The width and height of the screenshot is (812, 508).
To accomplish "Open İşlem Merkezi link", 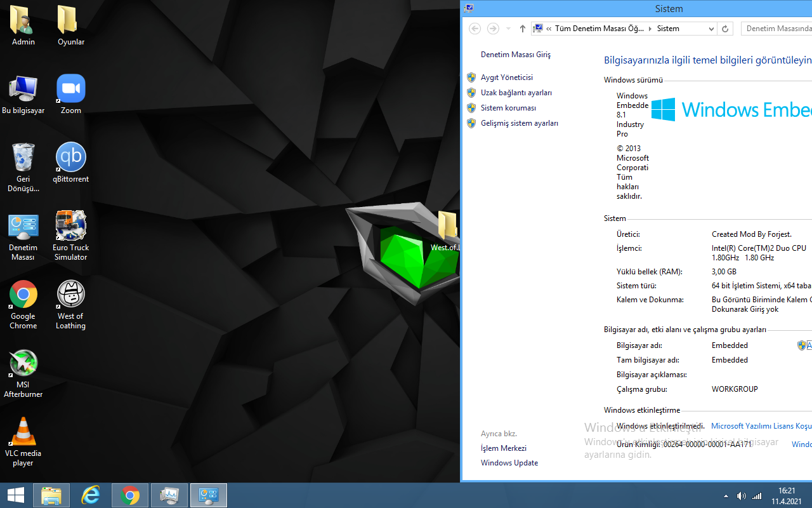I will coord(504,448).
